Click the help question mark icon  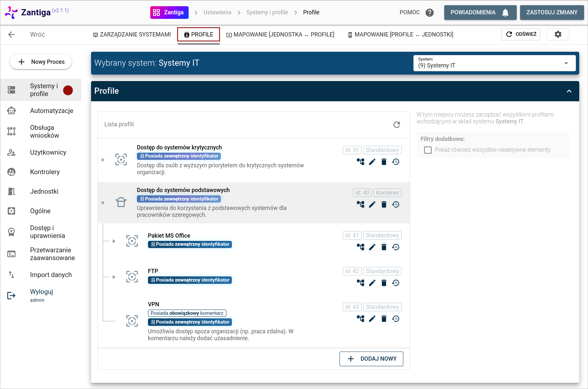(430, 12)
